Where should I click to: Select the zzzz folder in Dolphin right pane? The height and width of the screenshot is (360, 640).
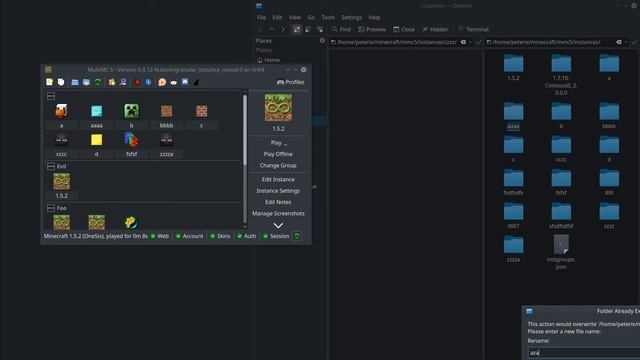609,216
